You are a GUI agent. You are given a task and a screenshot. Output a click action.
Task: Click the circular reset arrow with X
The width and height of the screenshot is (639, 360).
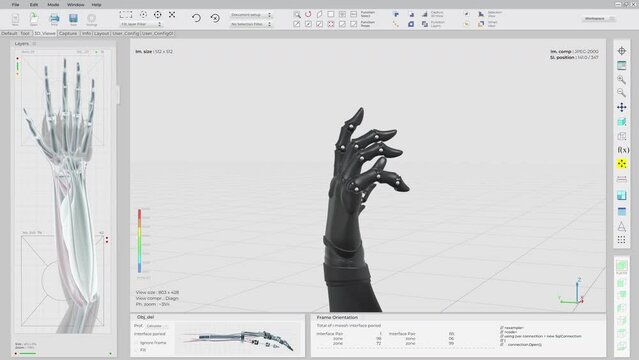(x=215, y=18)
